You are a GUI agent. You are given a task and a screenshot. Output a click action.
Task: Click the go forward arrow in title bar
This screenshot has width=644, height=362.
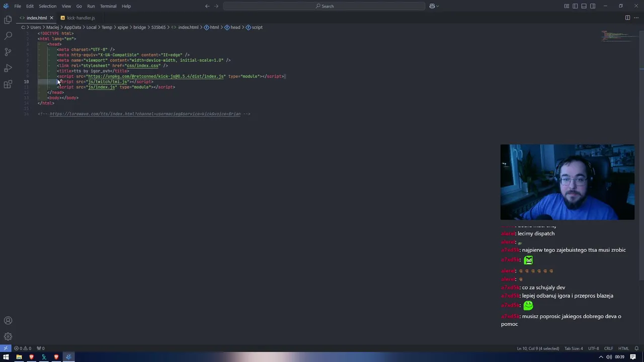(x=216, y=6)
